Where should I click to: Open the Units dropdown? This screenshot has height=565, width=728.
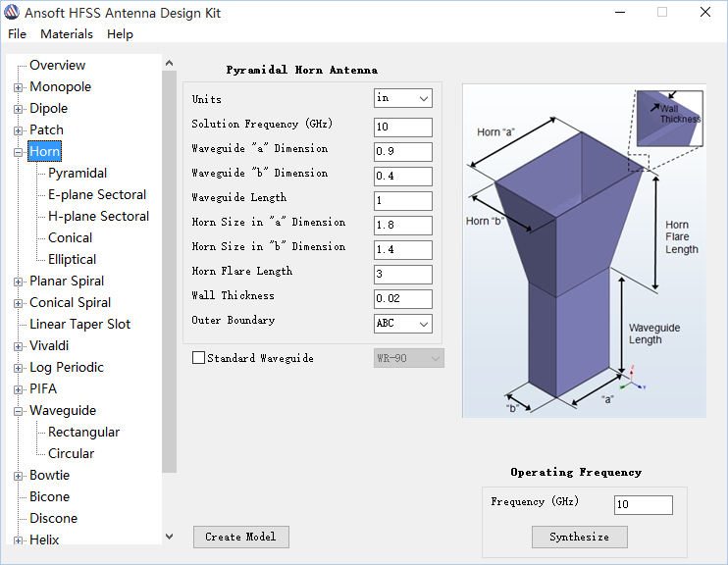[403, 98]
